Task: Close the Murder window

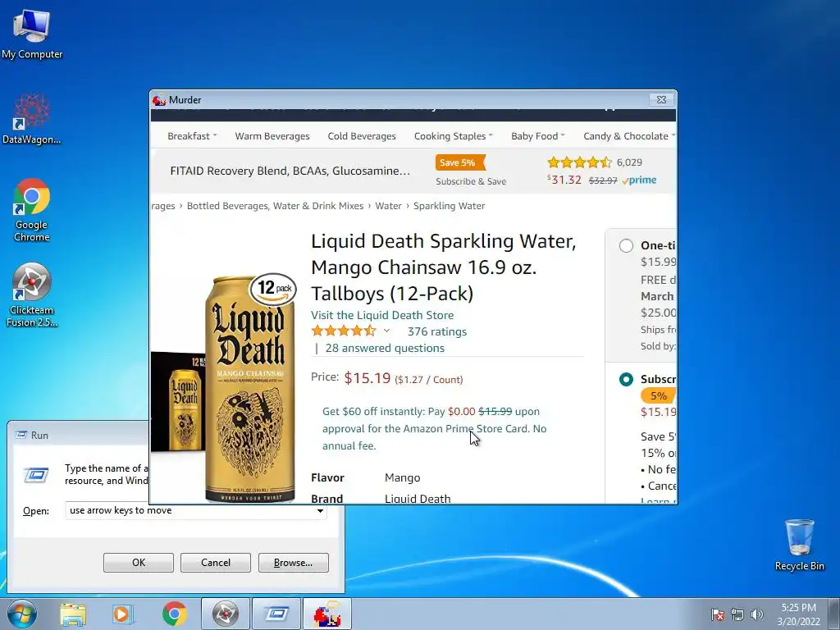Action: tap(661, 99)
